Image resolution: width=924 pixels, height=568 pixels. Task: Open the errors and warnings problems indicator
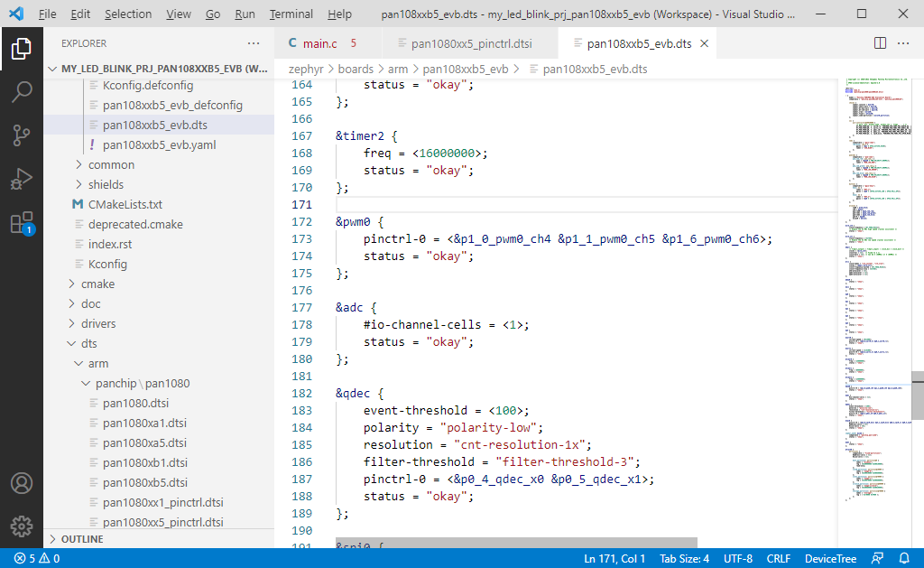[36, 558]
